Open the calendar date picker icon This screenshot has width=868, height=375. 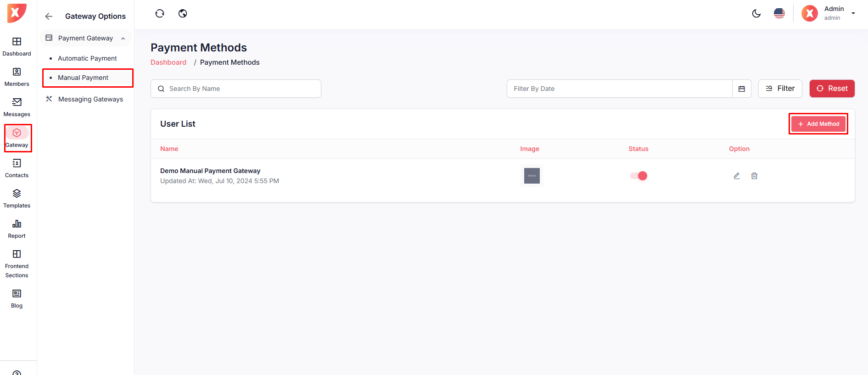[741, 89]
